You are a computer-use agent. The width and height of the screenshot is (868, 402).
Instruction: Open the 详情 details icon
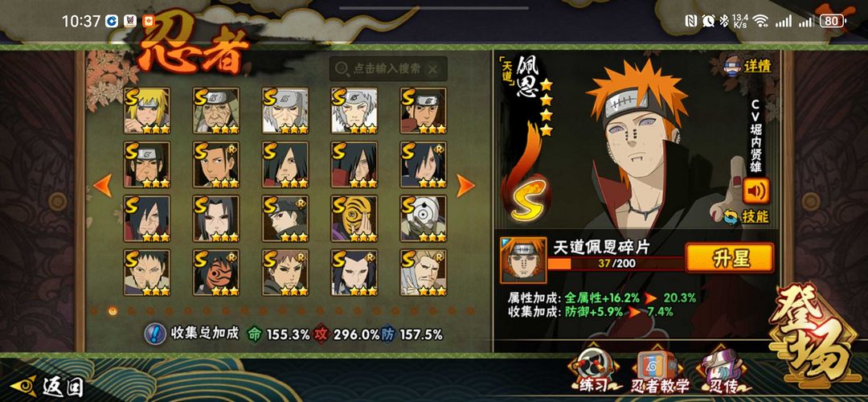(x=748, y=67)
